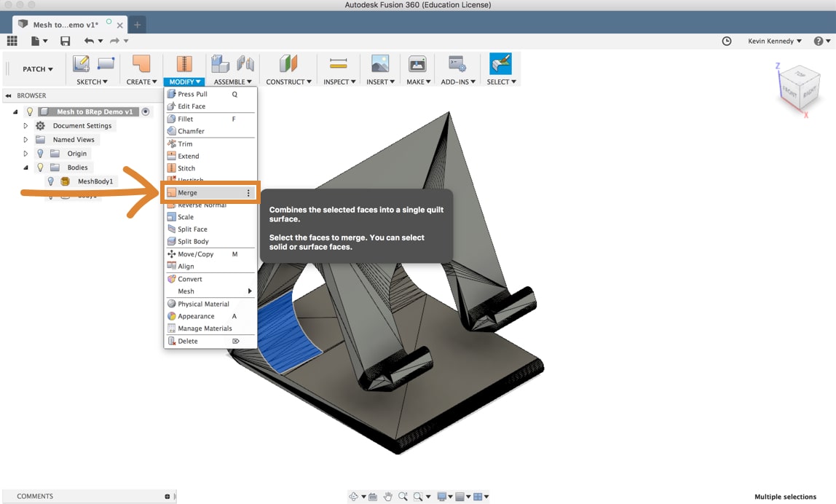836x504 pixels.
Task: Select MeshBody1 in the browser
Action: pyautogui.click(x=95, y=181)
